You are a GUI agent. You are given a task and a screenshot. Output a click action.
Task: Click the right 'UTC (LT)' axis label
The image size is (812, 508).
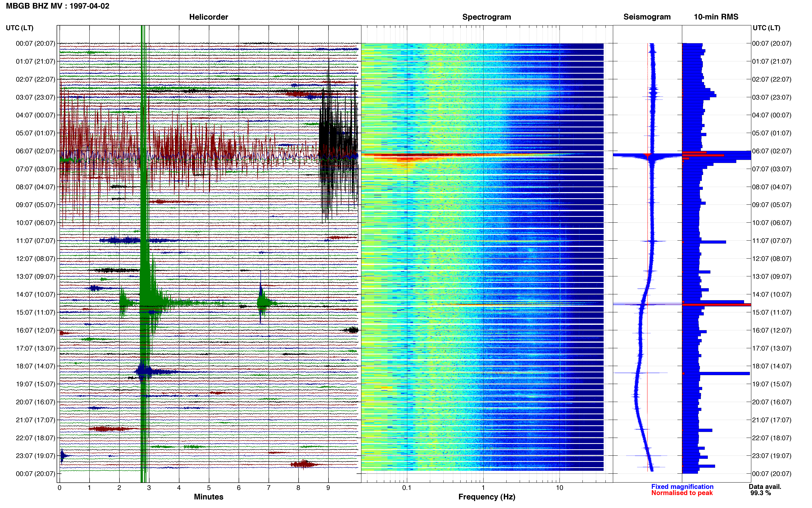(x=766, y=28)
